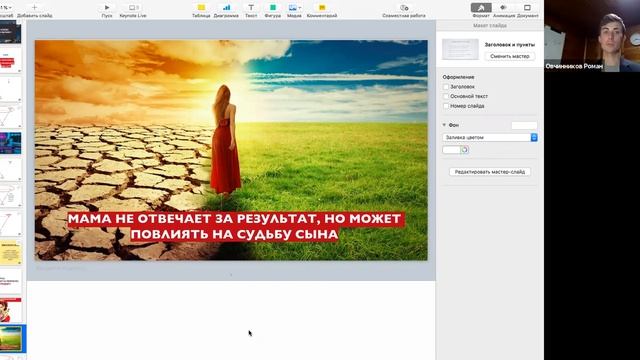
Task: Enable the Номер слайда checkbox
Action: 446,106
